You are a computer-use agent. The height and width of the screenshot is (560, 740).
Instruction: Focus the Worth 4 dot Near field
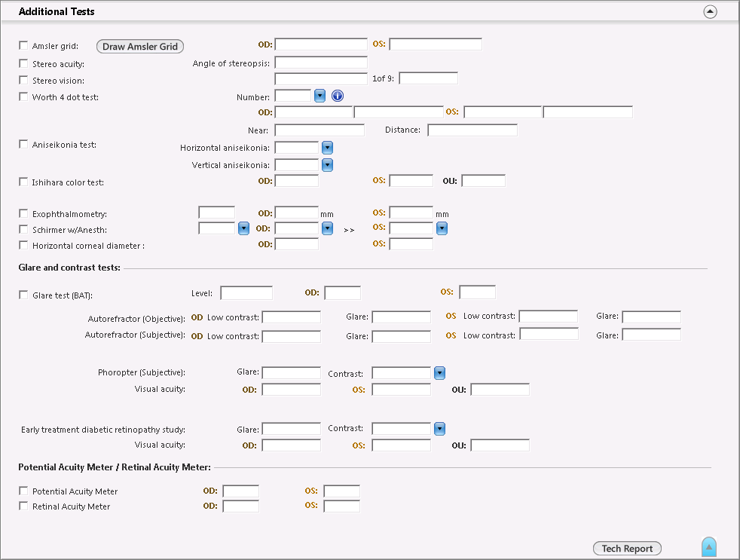point(320,130)
